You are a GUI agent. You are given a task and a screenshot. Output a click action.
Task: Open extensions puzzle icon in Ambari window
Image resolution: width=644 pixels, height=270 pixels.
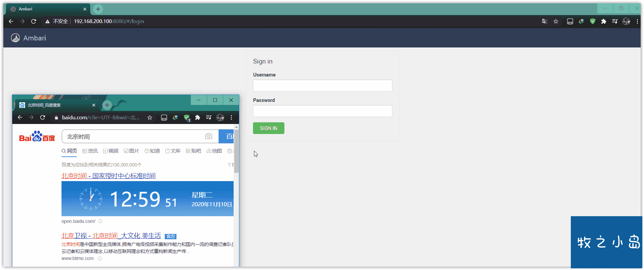[604, 21]
